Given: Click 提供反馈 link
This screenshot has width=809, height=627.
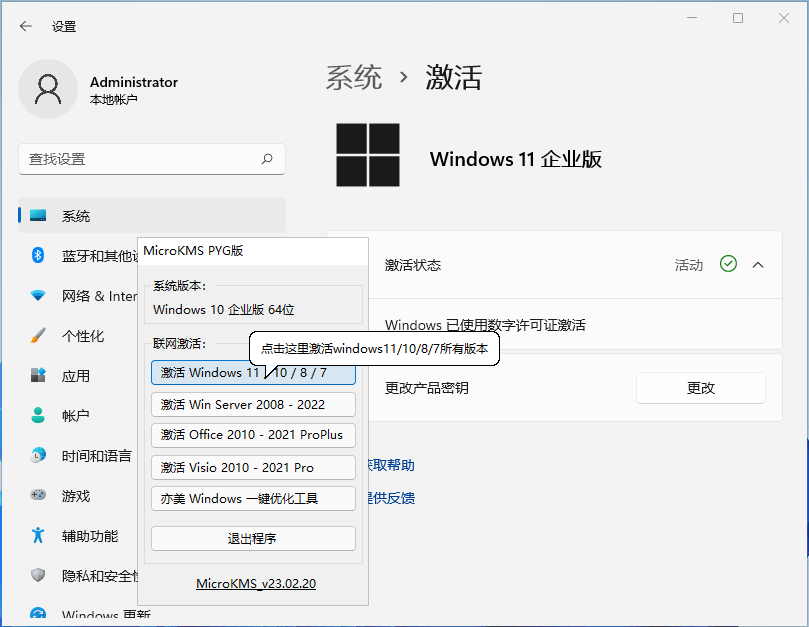Looking at the screenshot, I should (x=392, y=498).
